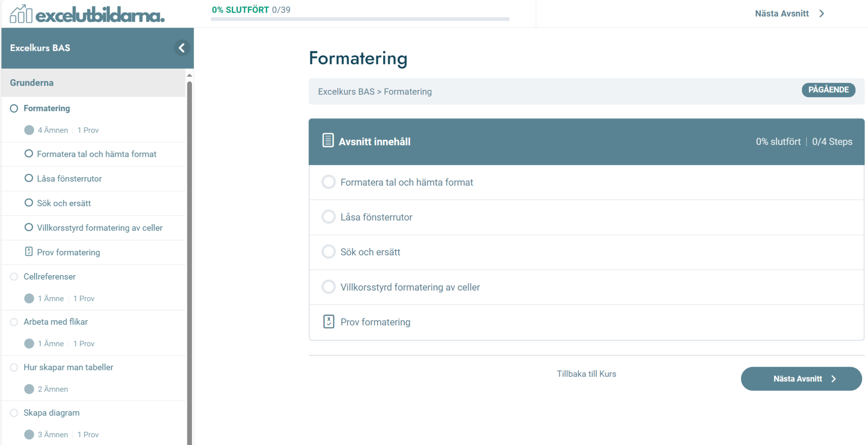868x445 pixels.
Task: Click the Nästa Avsnitt button at bottom
Action: (x=801, y=379)
